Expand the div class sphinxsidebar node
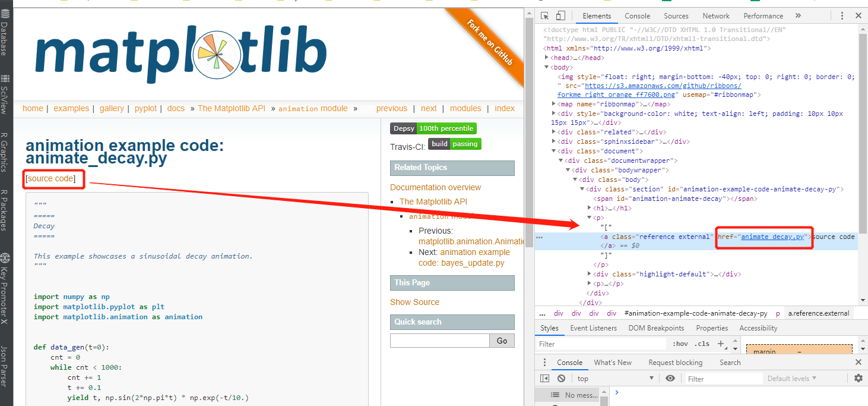This screenshot has height=406, width=868. (554, 141)
